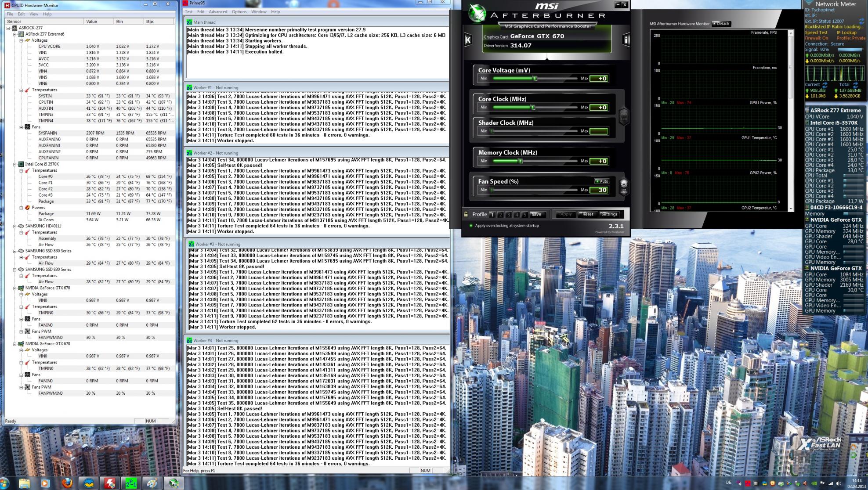868x490 pixels.
Task: Click CPUID HWMonitor taskbar icon
Action: [x=109, y=483]
